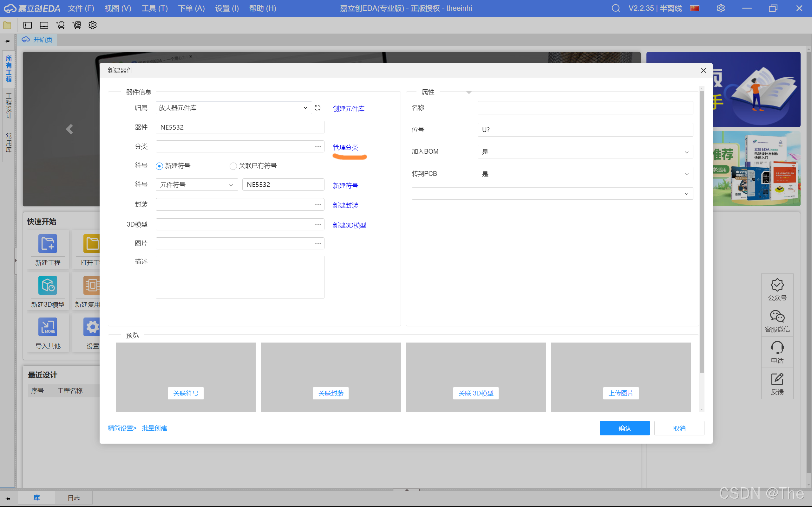Click the 管理分类 link
The width and height of the screenshot is (812, 507).
[345, 147]
